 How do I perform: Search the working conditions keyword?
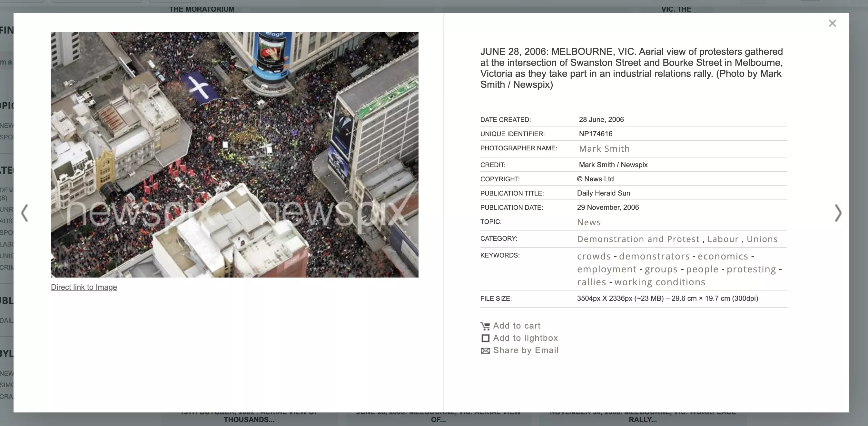pyautogui.click(x=660, y=282)
